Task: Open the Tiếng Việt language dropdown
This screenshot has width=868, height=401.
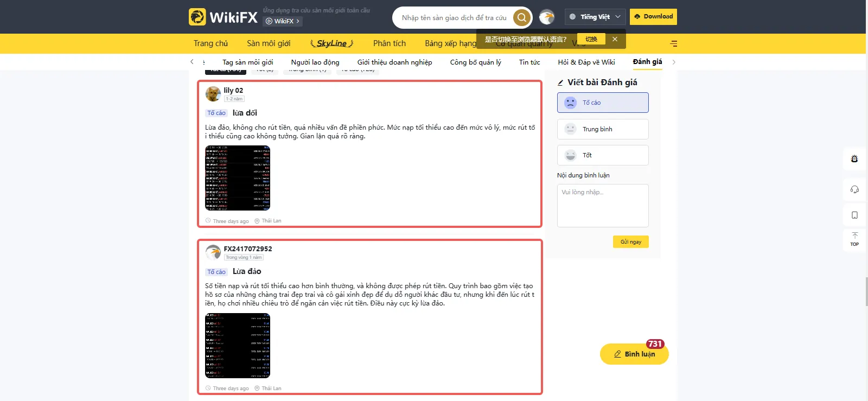Action: [x=595, y=17]
